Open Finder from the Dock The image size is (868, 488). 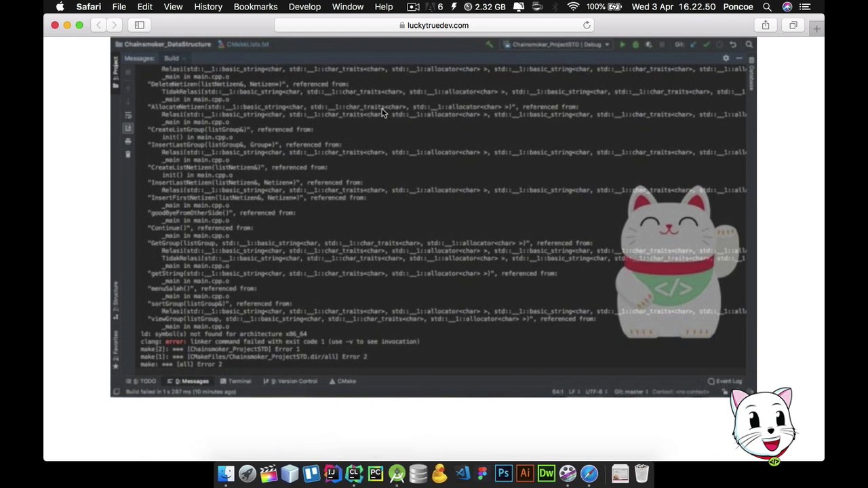tap(226, 473)
